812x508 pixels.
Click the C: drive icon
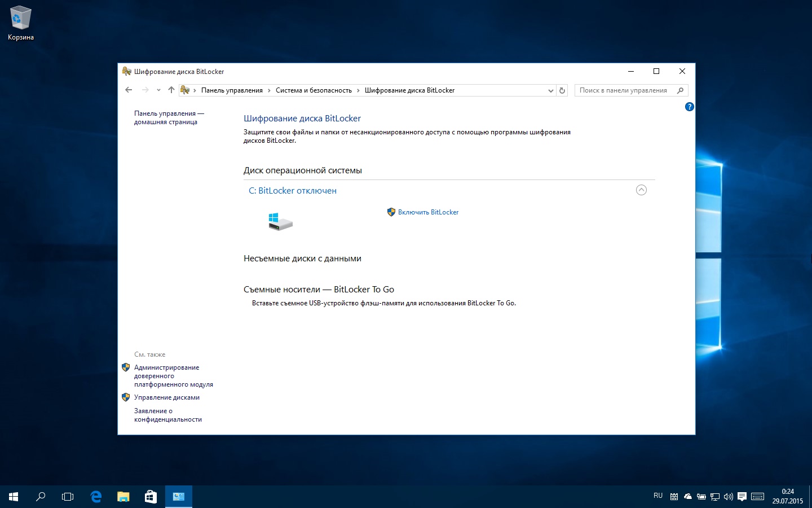pyautogui.click(x=280, y=221)
